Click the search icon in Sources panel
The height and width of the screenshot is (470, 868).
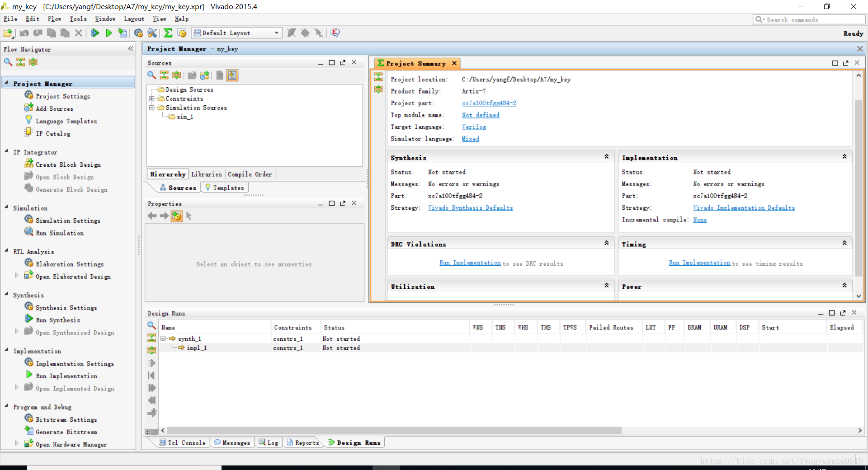coord(151,75)
